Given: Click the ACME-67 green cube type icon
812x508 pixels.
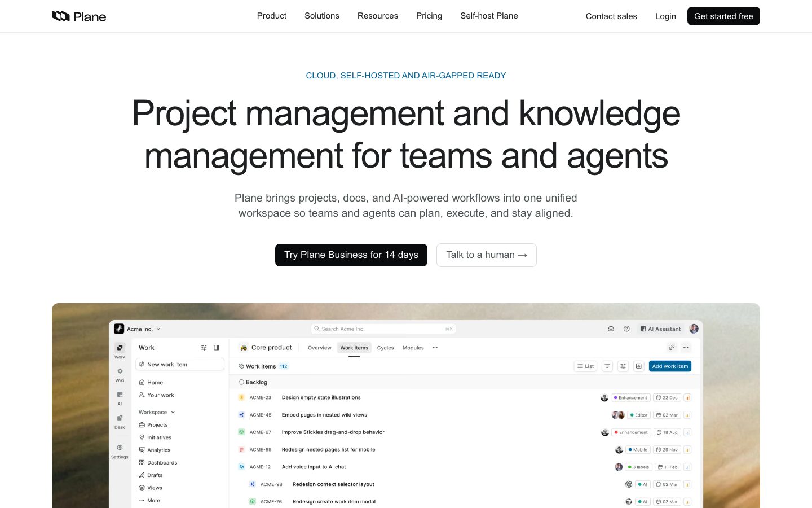Looking at the screenshot, I should coord(241,432).
